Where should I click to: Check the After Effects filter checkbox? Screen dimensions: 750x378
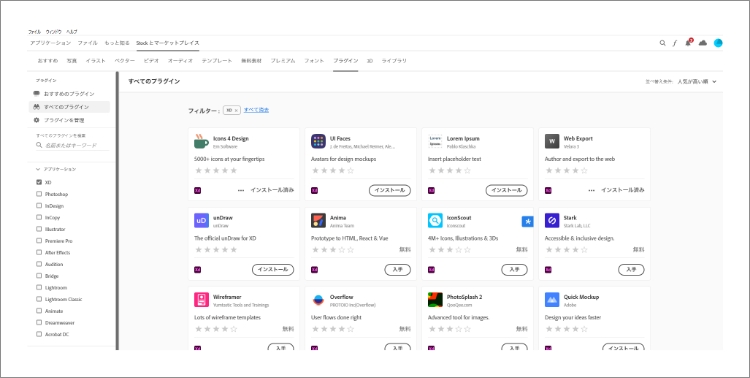pyautogui.click(x=39, y=252)
